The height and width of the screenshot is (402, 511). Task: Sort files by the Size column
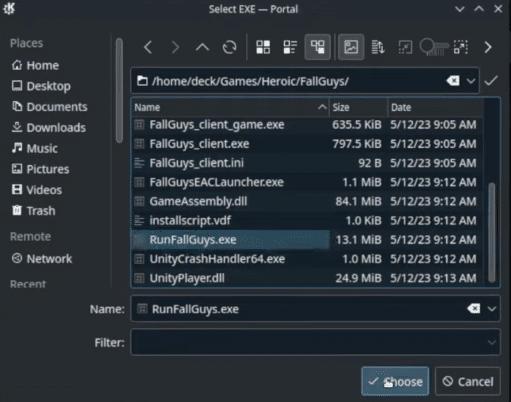[x=359, y=107]
